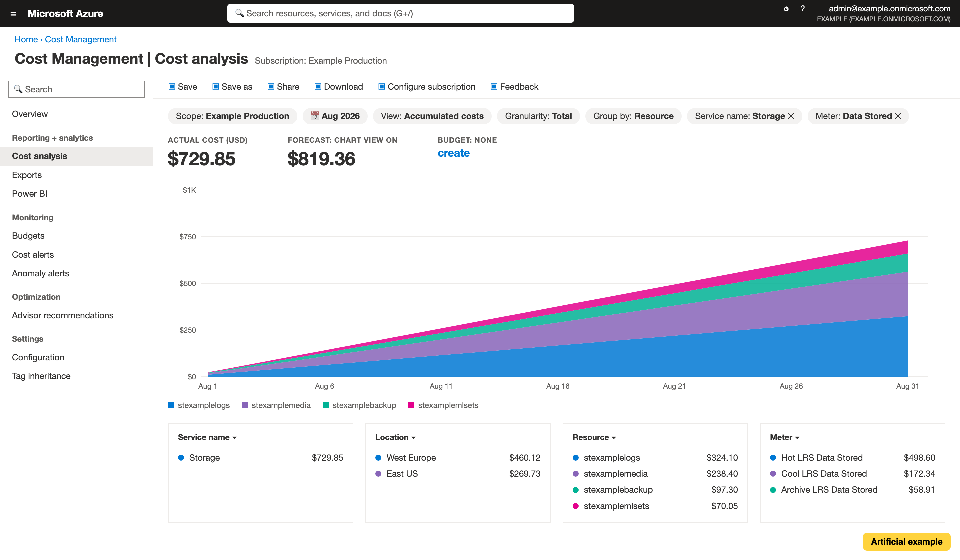Toggle stexamplemlsets legend swatch
This screenshot has height=560, width=960.
[411, 405]
